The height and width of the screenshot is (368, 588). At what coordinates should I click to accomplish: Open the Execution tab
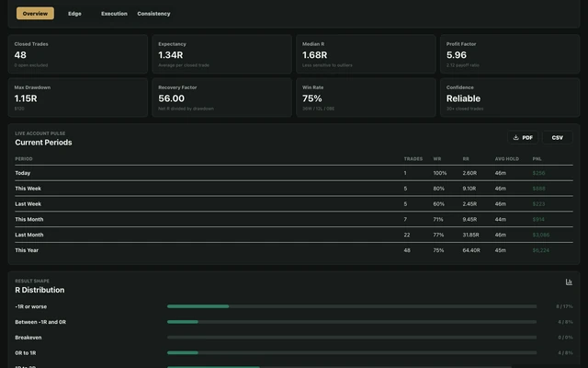coord(114,14)
